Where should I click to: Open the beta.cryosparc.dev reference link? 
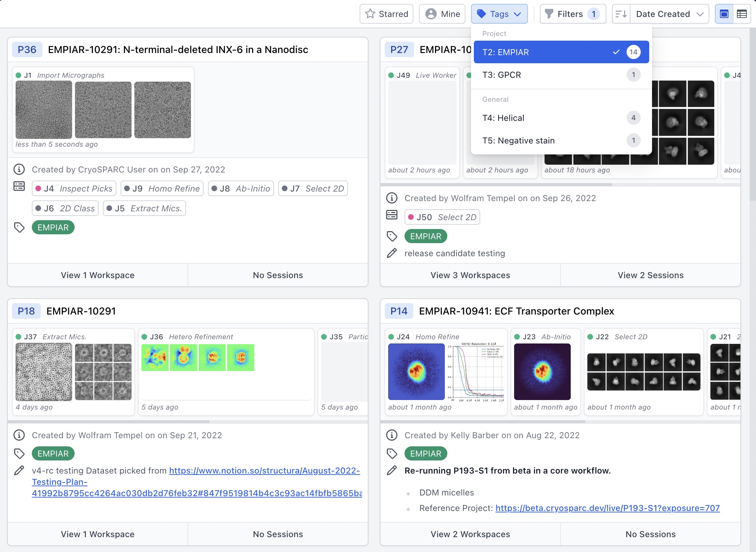click(607, 508)
